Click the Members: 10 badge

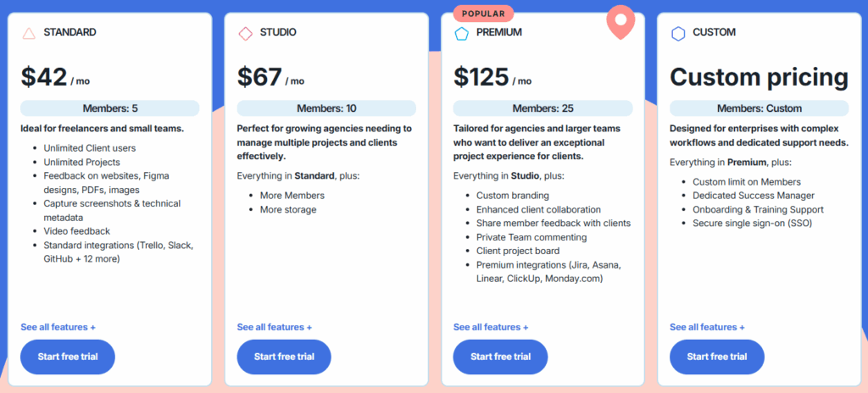coord(326,108)
